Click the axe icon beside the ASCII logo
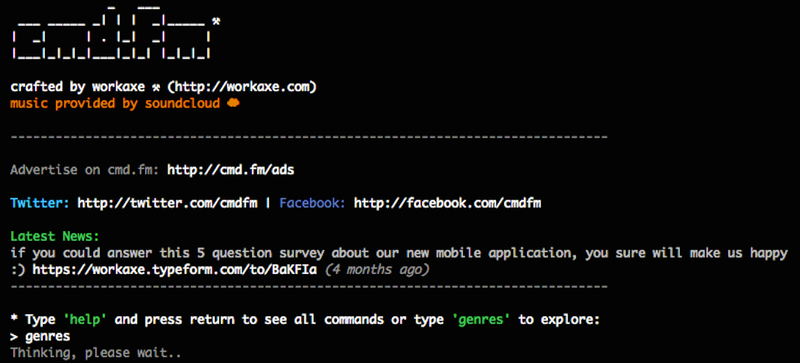Image resolution: width=800 pixels, height=363 pixels. pyautogui.click(x=216, y=22)
